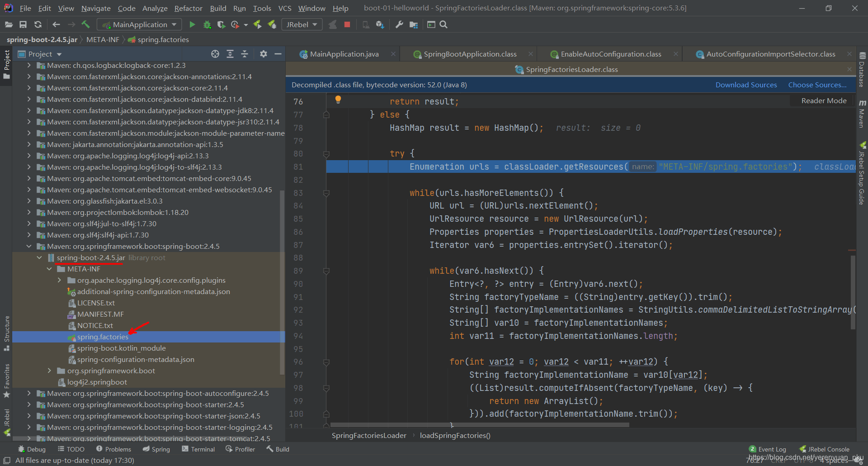Toggle Reader Mode in the editor
Viewport: 868px width, 466px height.
(824, 100)
